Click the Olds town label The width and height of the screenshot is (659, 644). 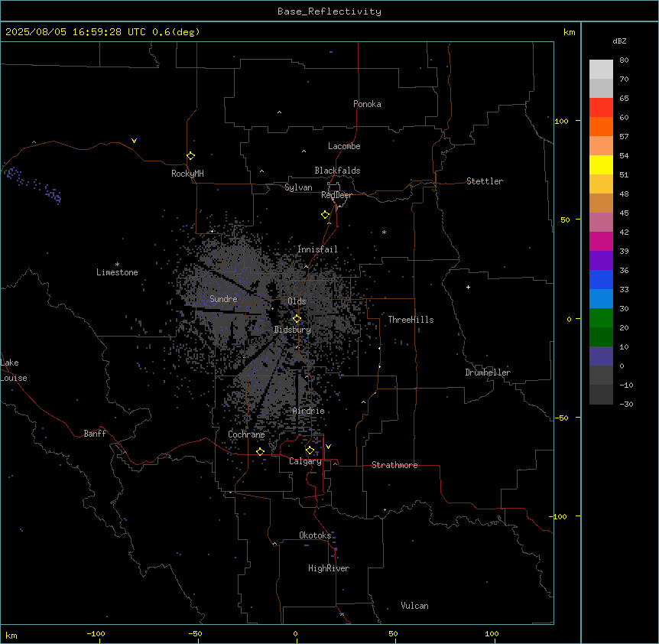click(x=297, y=301)
